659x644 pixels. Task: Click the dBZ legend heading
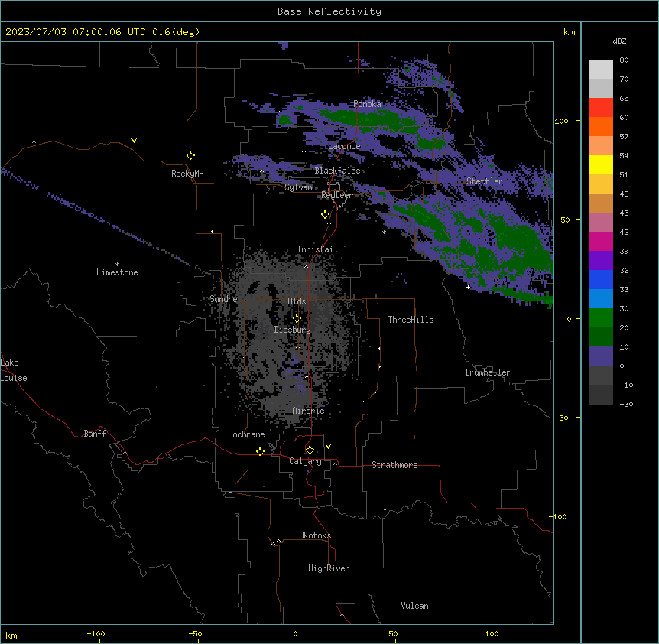click(619, 41)
